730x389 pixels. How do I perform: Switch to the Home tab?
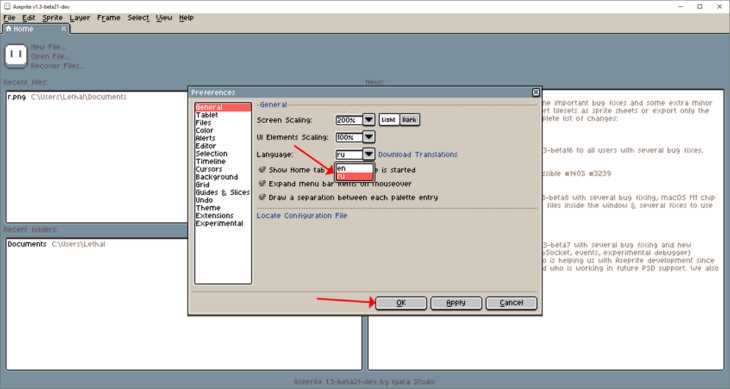36,29
